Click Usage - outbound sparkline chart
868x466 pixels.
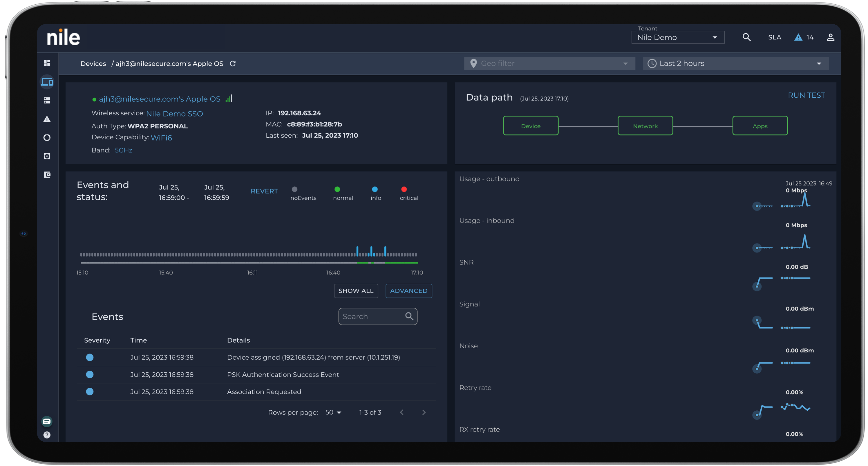[x=781, y=201]
